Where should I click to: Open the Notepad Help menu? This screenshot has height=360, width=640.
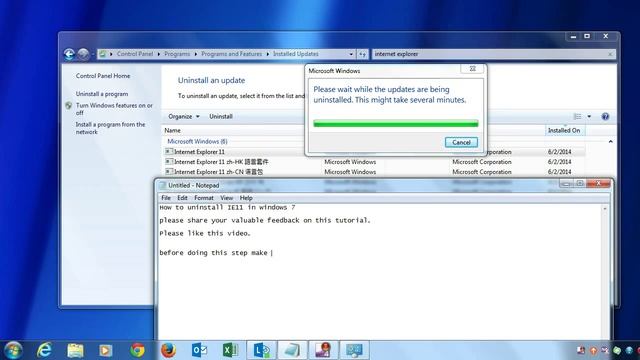click(x=246, y=198)
